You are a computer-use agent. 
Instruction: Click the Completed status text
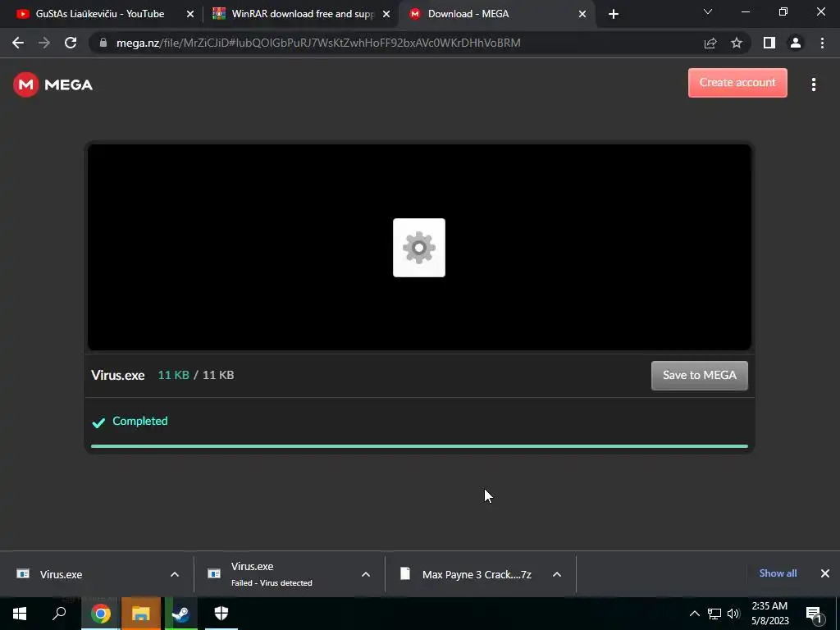pos(139,421)
